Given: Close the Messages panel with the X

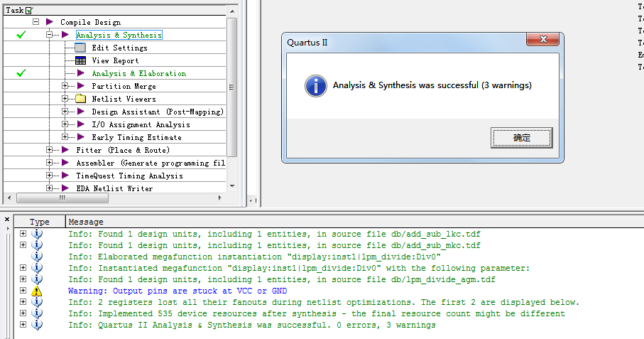Looking at the screenshot, I should click(x=7, y=220).
